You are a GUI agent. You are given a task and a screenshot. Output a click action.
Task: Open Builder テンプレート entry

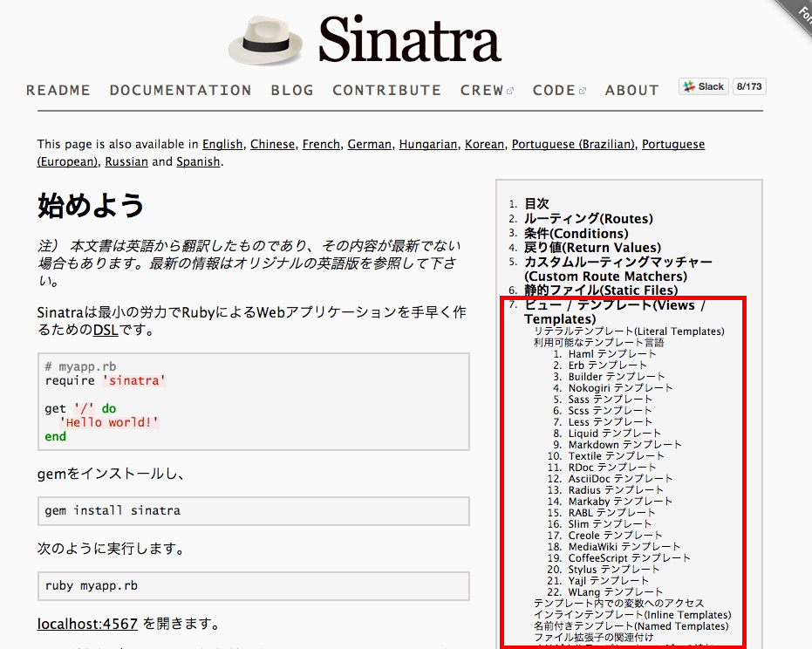[617, 377]
